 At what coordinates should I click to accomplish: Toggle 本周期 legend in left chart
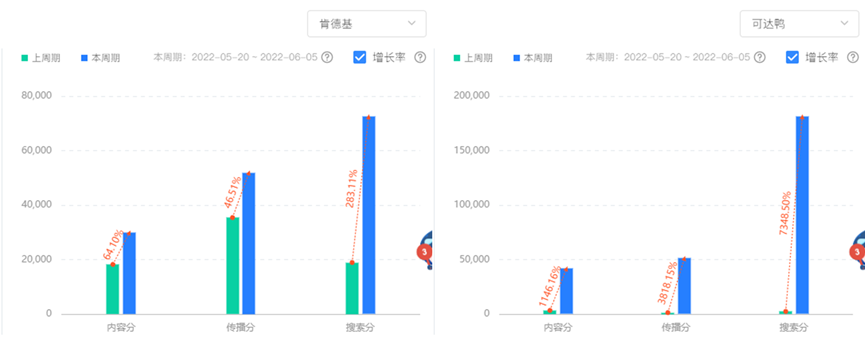[100, 58]
